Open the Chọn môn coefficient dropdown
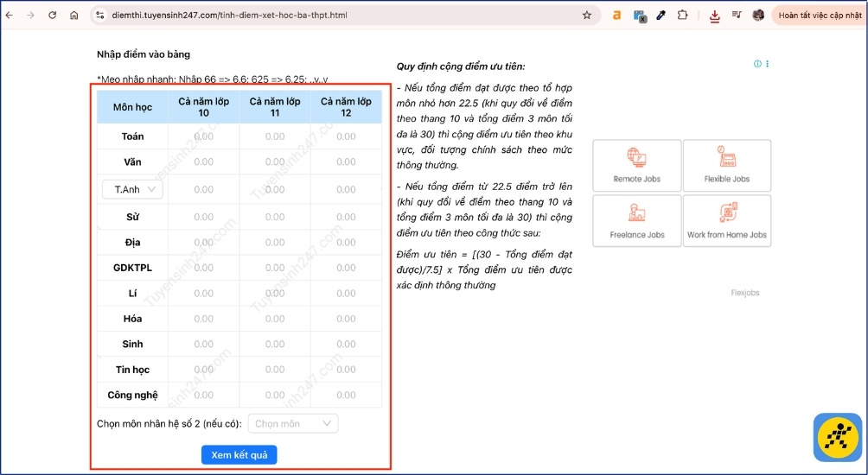 293,423
